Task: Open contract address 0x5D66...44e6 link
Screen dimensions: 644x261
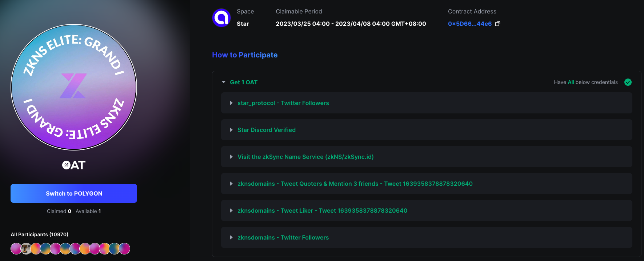Action: tap(470, 24)
